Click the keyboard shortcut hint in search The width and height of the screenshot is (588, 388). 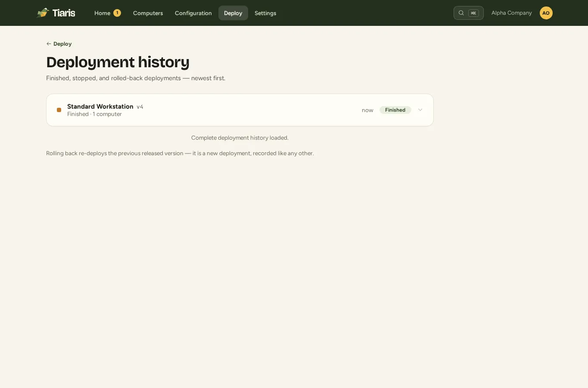(x=473, y=13)
